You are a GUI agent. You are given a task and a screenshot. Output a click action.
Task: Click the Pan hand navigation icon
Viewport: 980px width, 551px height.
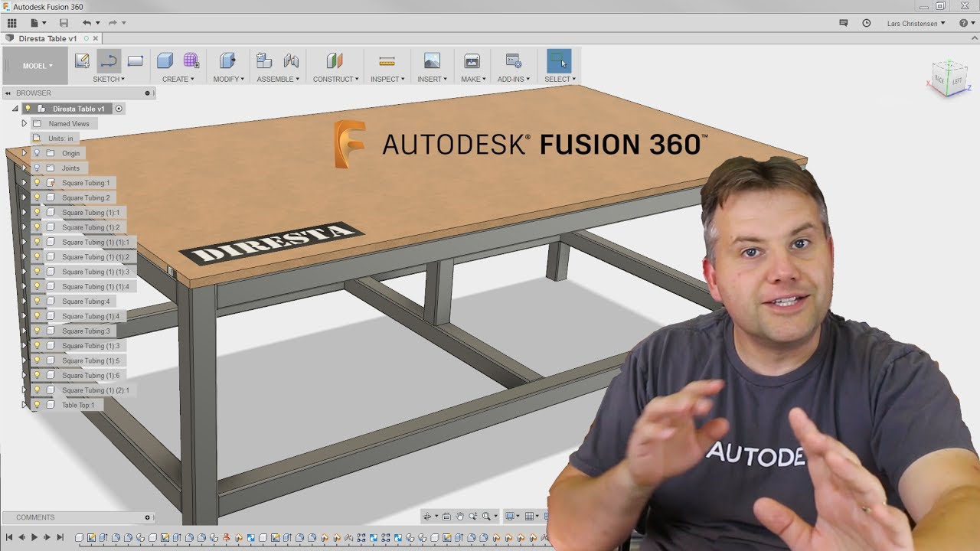click(x=459, y=517)
